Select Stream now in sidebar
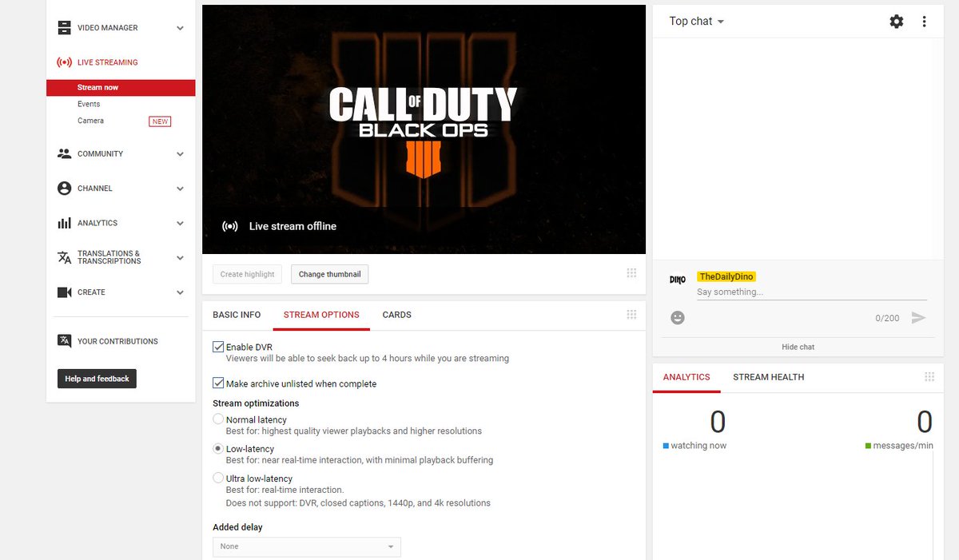Viewport: 959px width, 560px height. 121,88
